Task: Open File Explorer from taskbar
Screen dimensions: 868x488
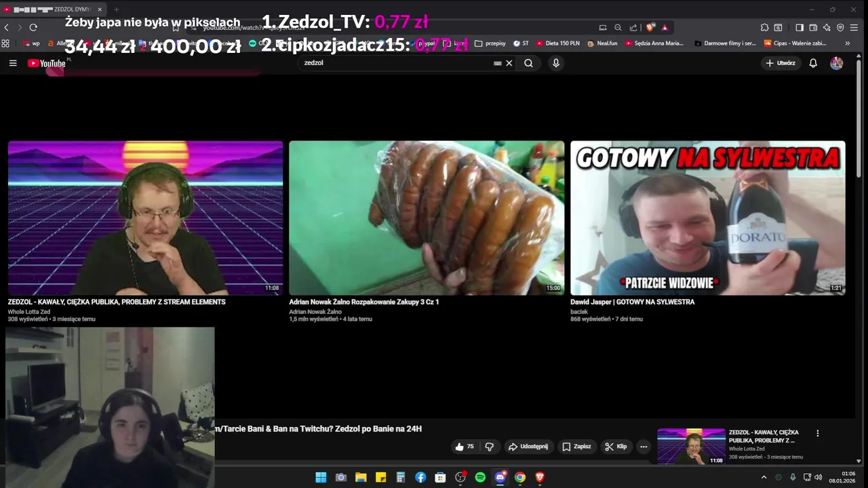Action: pyautogui.click(x=361, y=477)
